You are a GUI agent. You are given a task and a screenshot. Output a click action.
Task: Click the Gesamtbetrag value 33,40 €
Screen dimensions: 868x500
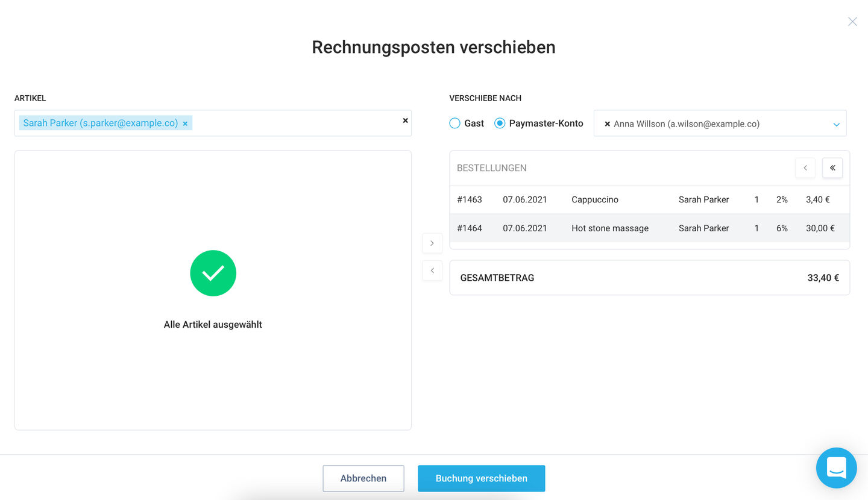(x=823, y=278)
